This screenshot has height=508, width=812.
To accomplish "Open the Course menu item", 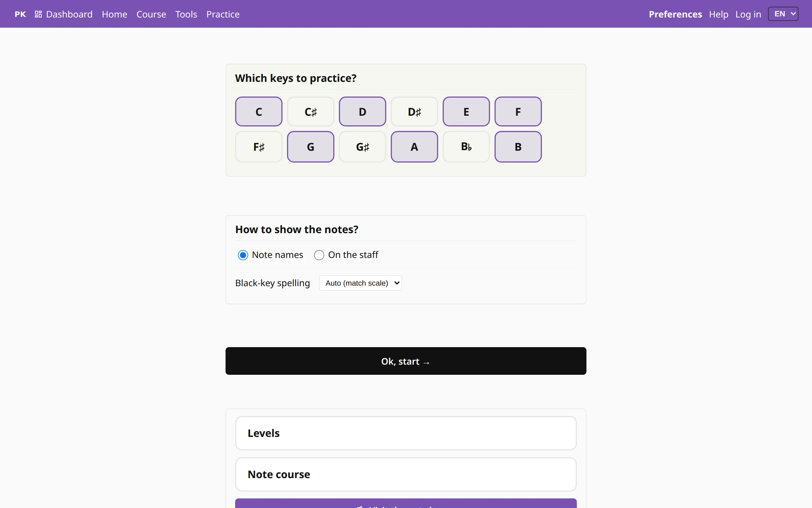I will (x=151, y=14).
